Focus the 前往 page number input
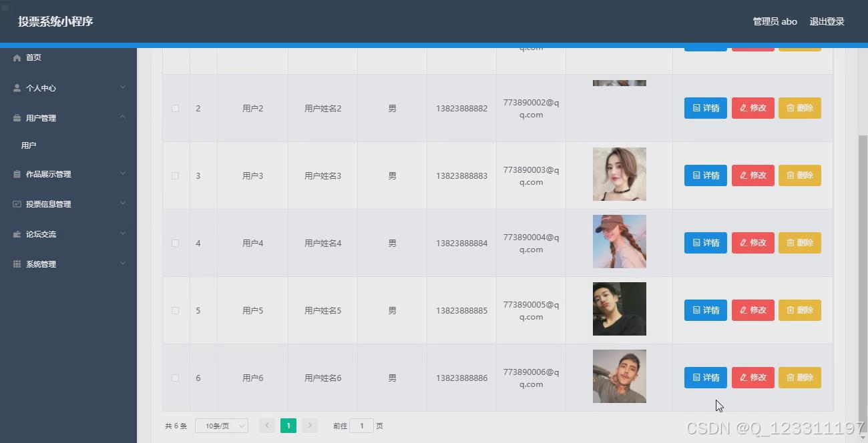The width and height of the screenshot is (868, 443). click(361, 426)
